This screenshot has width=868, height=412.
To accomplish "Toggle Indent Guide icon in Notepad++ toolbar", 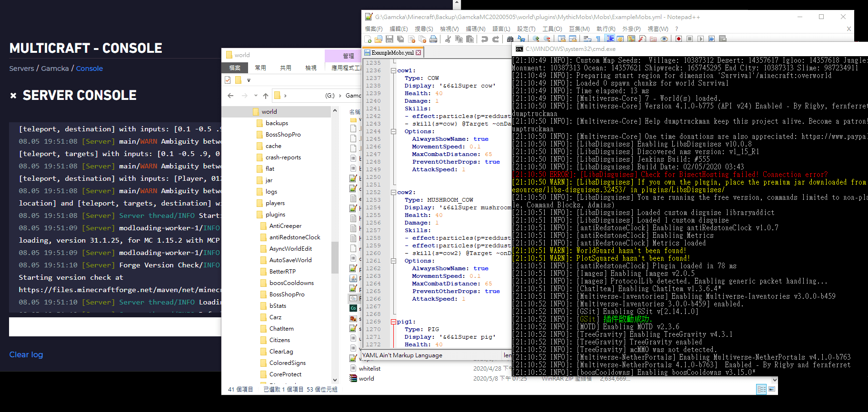I will [x=610, y=39].
